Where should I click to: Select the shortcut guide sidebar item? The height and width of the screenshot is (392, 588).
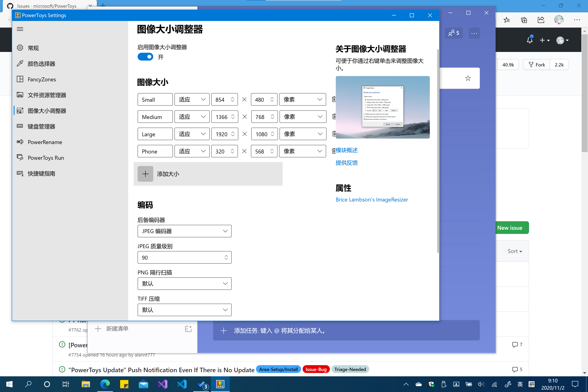click(x=41, y=173)
